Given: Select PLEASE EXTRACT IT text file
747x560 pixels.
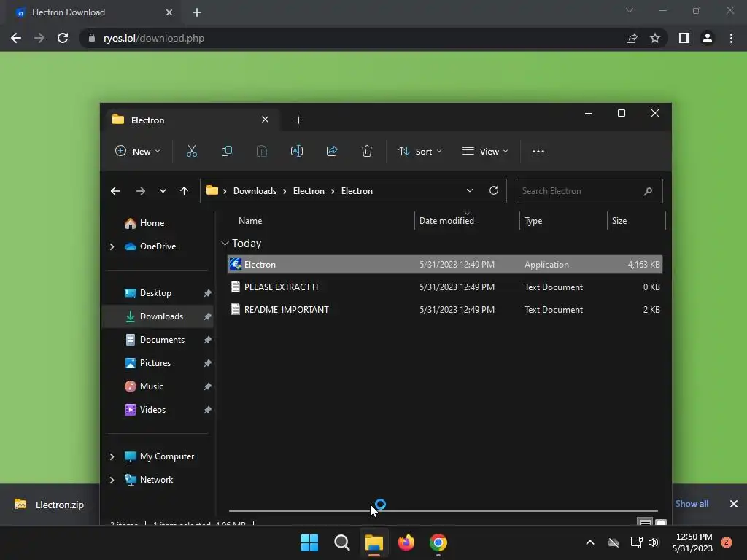Looking at the screenshot, I should pos(445,287).
